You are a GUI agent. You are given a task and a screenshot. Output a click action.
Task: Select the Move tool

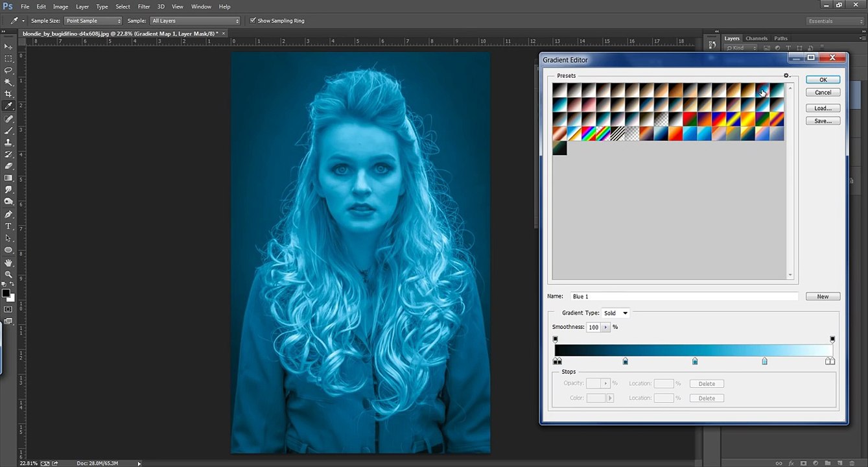pyautogui.click(x=8, y=47)
